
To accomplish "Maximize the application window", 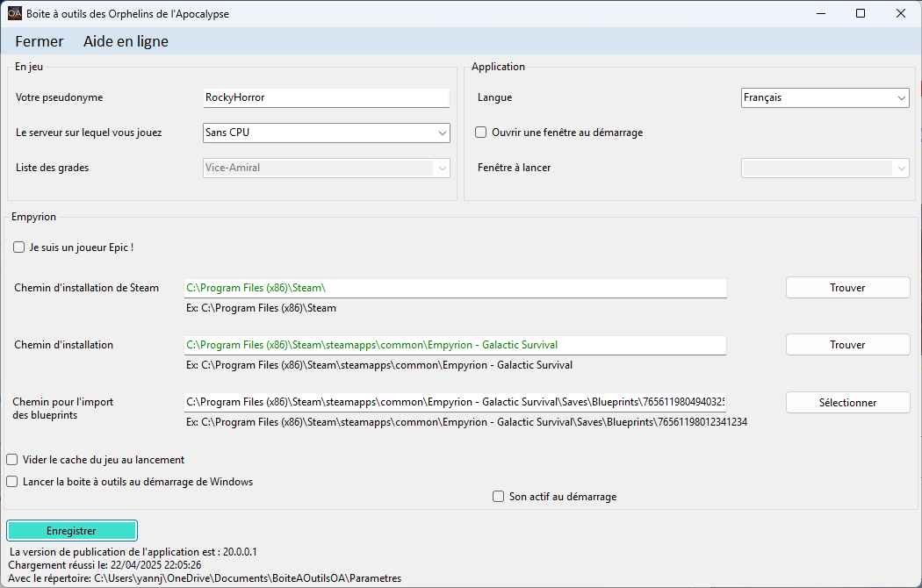I will coord(861,13).
